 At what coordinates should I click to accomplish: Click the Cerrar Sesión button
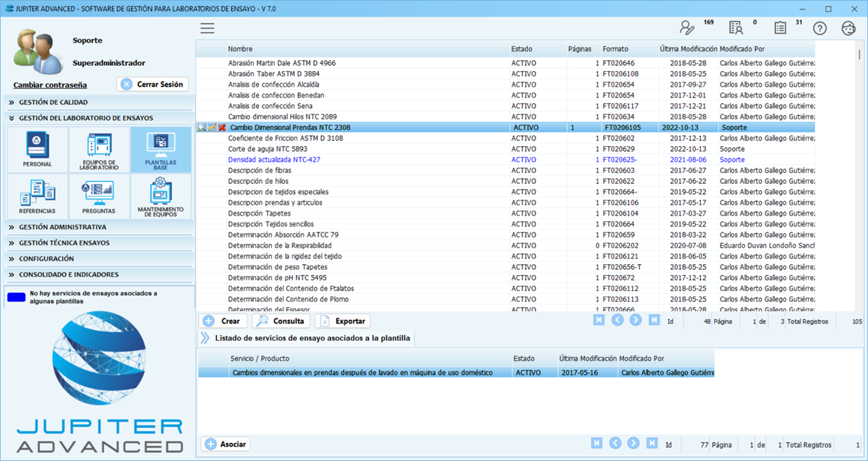point(153,84)
